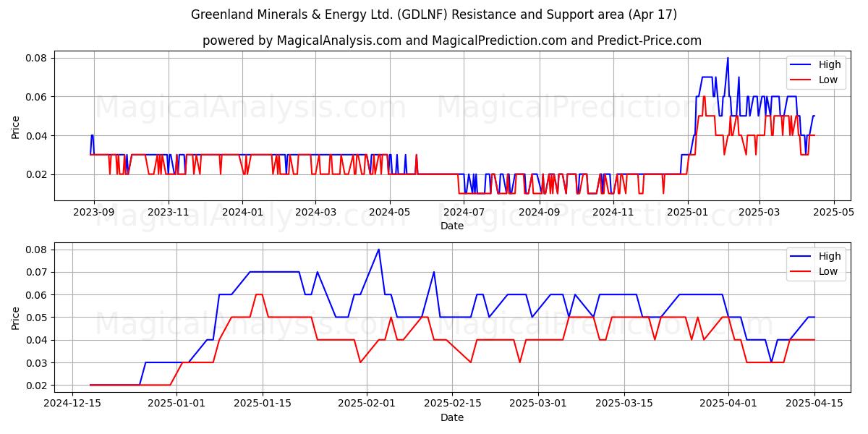
Task: Click the 0.03 price tick in bottom chart
Action: pos(37,363)
